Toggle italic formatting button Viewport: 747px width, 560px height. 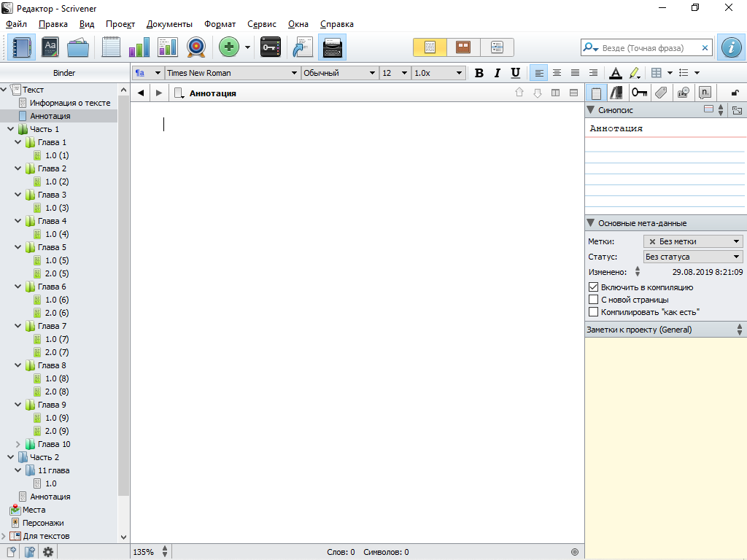498,73
